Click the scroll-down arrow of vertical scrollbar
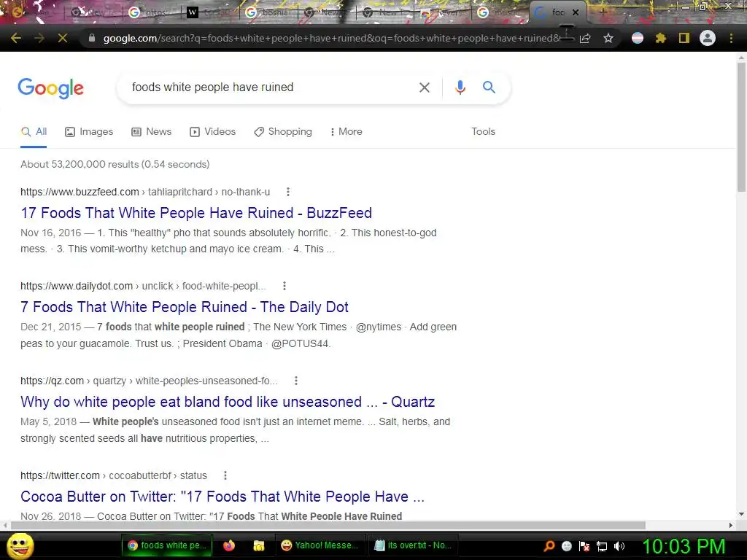Screen dimensions: 747x560 coord(741,514)
